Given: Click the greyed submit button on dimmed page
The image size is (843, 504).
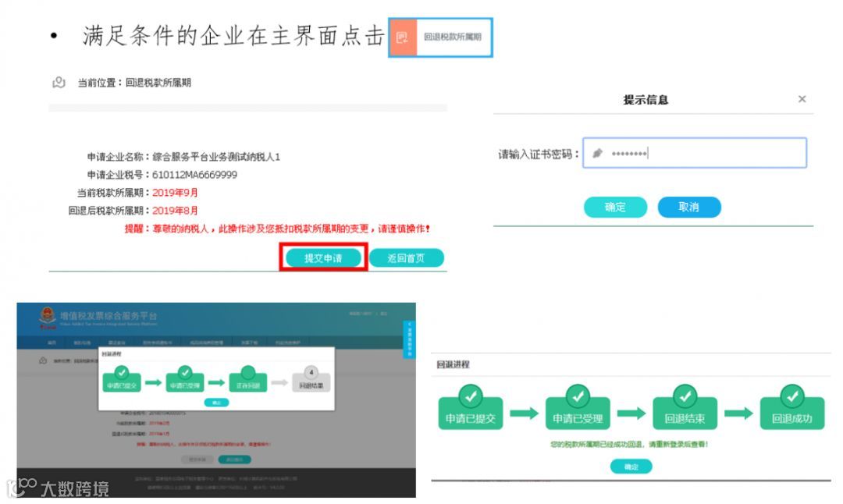Looking at the screenshot, I should tap(197, 460).
